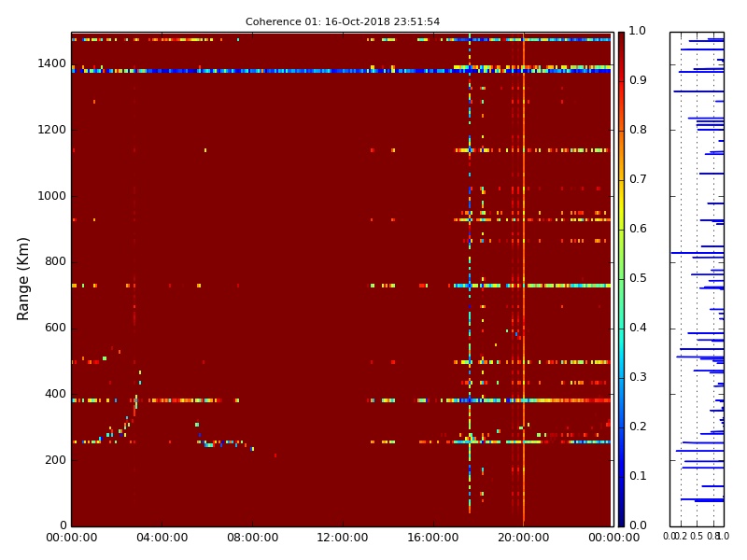
Task: Click the side coherence profile plot
Action: (x=697, y=279)
